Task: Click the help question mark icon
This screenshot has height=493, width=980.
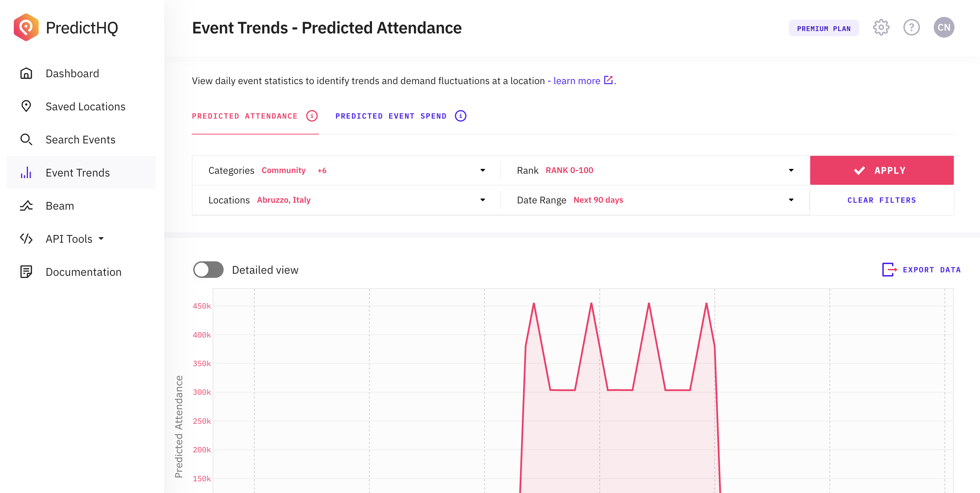Action: click(x=911, y=28)
